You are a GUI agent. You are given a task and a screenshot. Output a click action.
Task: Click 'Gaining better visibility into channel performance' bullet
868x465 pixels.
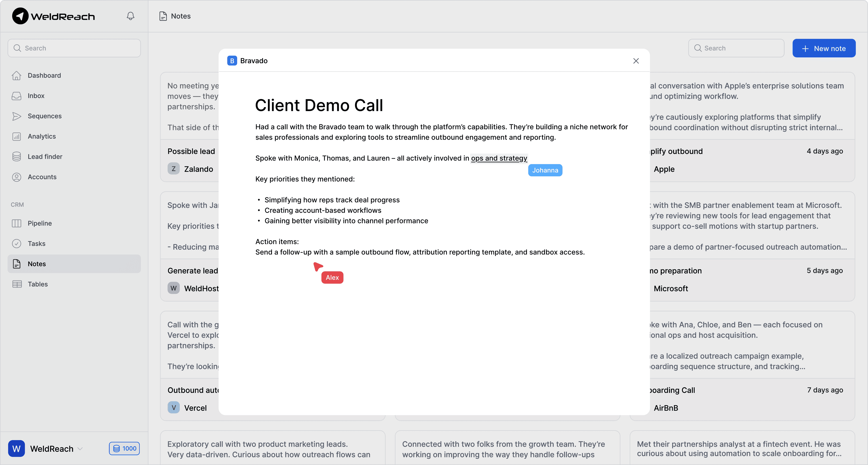tap(346, 221)
